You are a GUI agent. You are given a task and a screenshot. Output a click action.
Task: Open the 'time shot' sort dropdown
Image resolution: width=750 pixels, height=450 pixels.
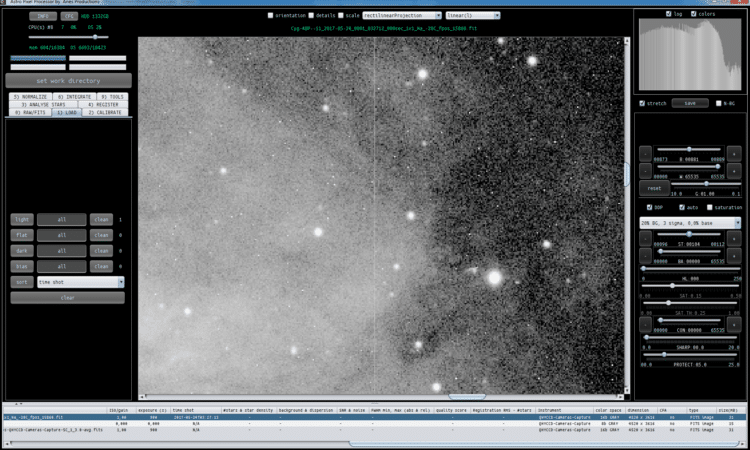click(81, 282)
